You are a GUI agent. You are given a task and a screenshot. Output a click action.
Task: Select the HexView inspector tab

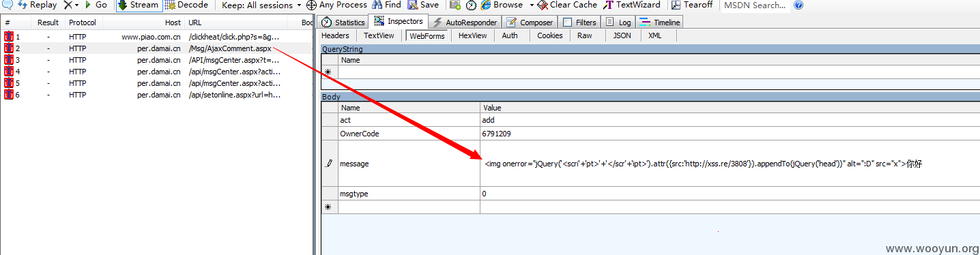(473, 35)
